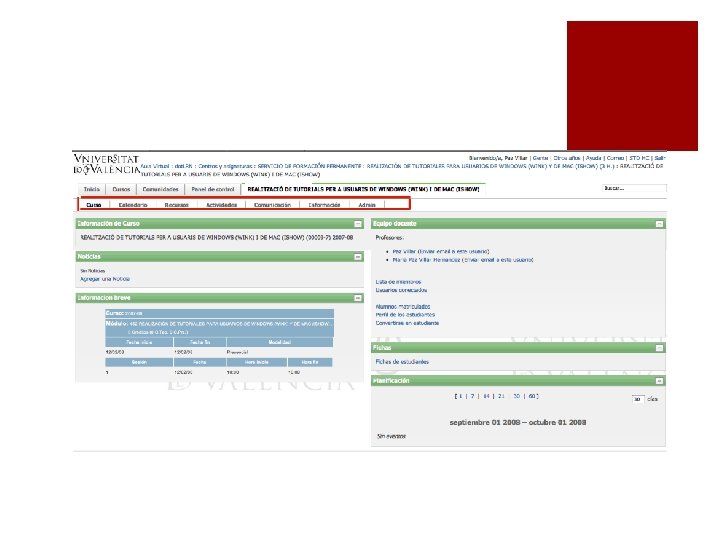
Task: Show 30 days in Planificación
Action: point(517,396)
